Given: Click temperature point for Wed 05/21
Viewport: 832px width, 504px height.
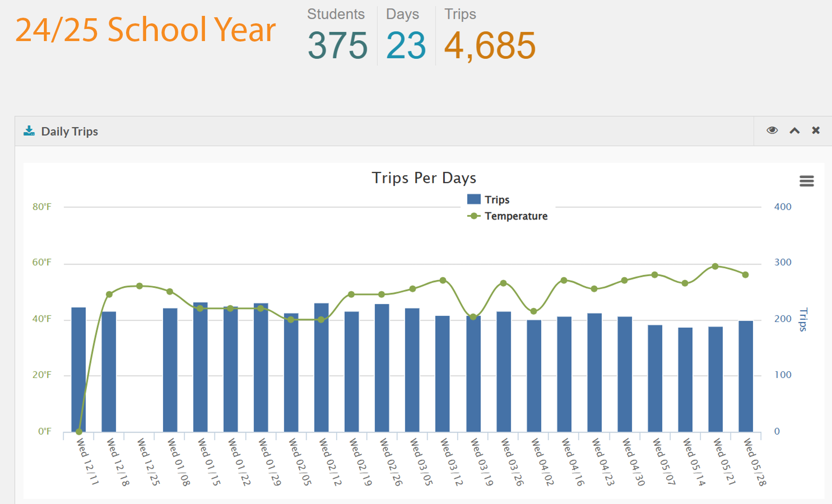Looking at the screenshot, I should click(715, 266).
